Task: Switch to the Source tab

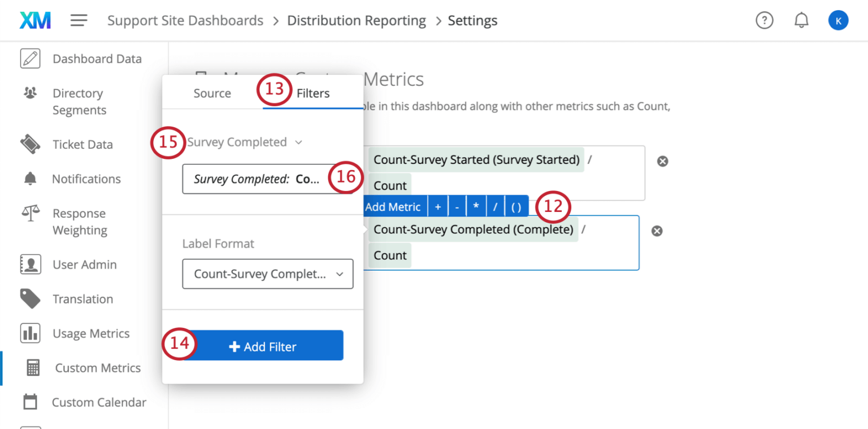Action: pyautogui.click(x=212, y=93)
